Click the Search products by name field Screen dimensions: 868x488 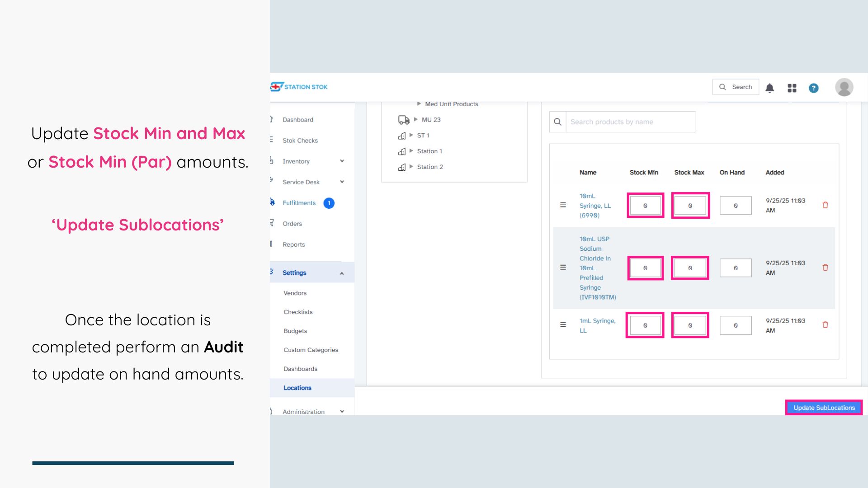pos(630,122)
